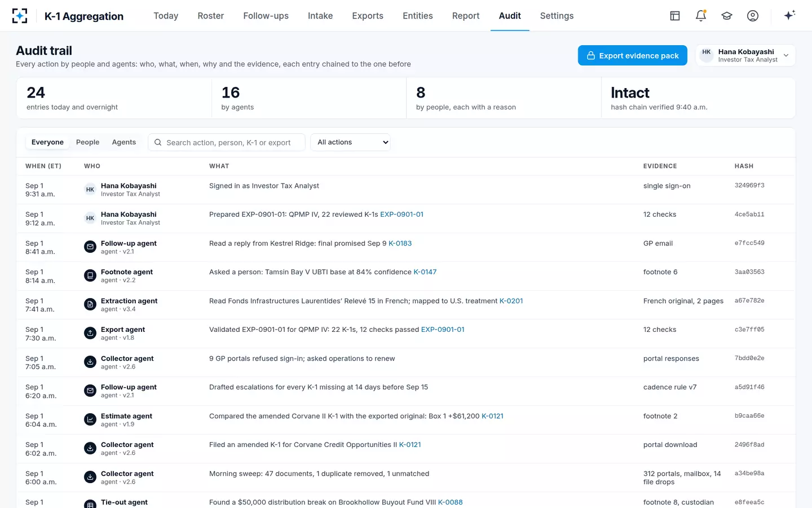This screenshot has height=508, width=812.
Task: Click Follow-up agent icon in 8:41 a.m. row
Action: pos(90,247)
